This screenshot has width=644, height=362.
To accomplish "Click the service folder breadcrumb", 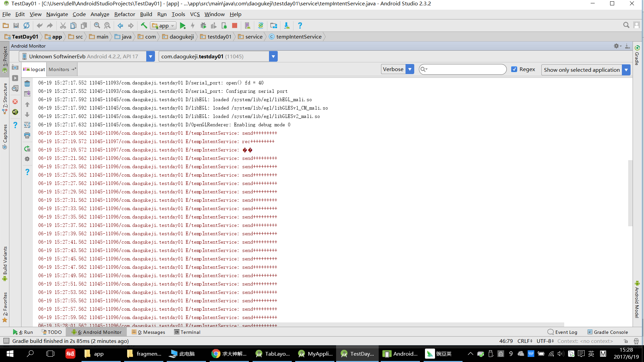I will click(x=250, y=37).
